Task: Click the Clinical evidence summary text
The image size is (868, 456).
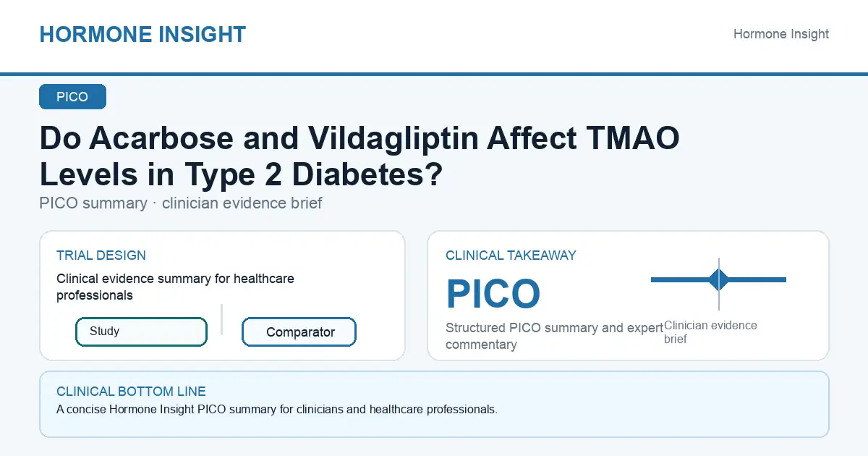Action: [175, 287]
